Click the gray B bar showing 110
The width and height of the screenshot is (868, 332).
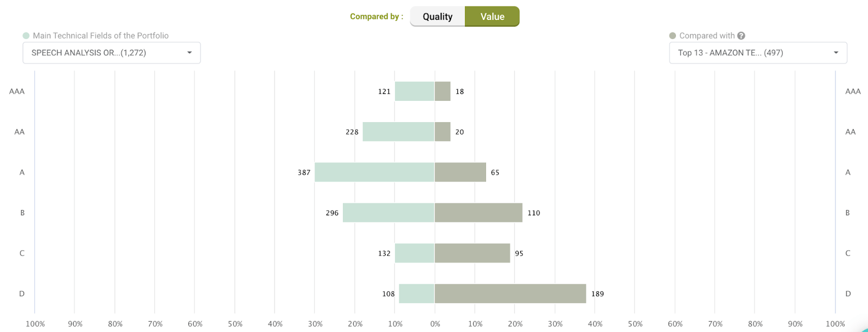pyautogui.click(x=478, y=213)
